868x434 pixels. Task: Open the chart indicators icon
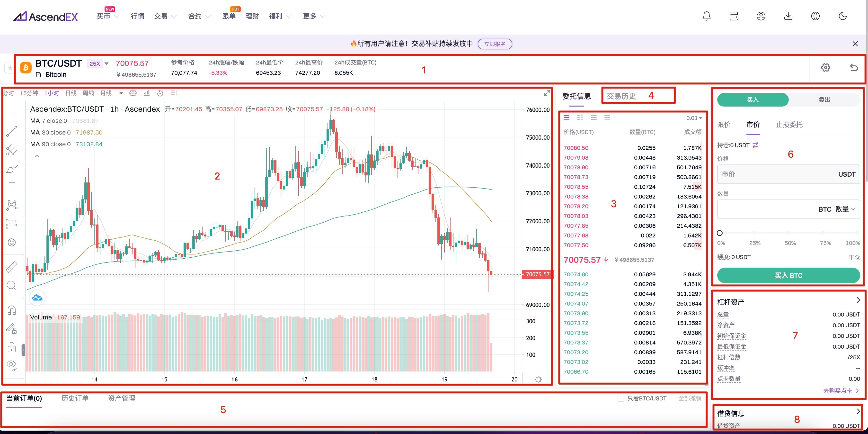pyautogui.click(x=147, y=93)
